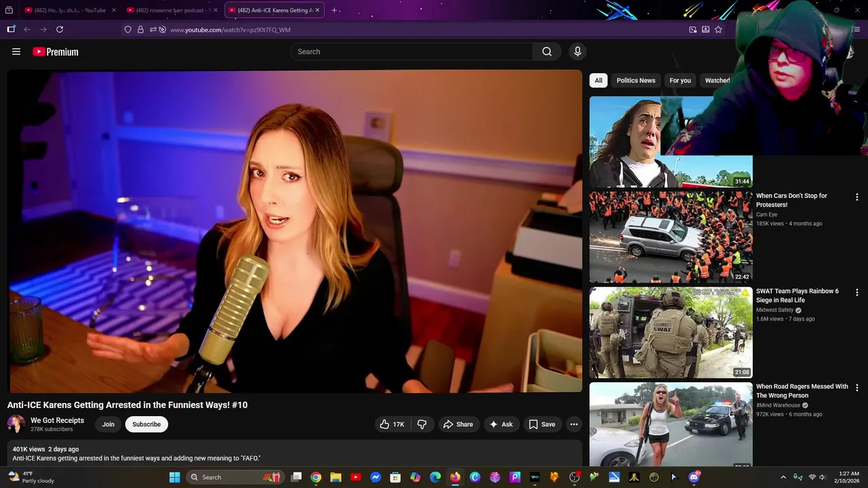Visit Midwest Safety channel
The width and height of the screenshot is (868, 488).
click(775, 310)
